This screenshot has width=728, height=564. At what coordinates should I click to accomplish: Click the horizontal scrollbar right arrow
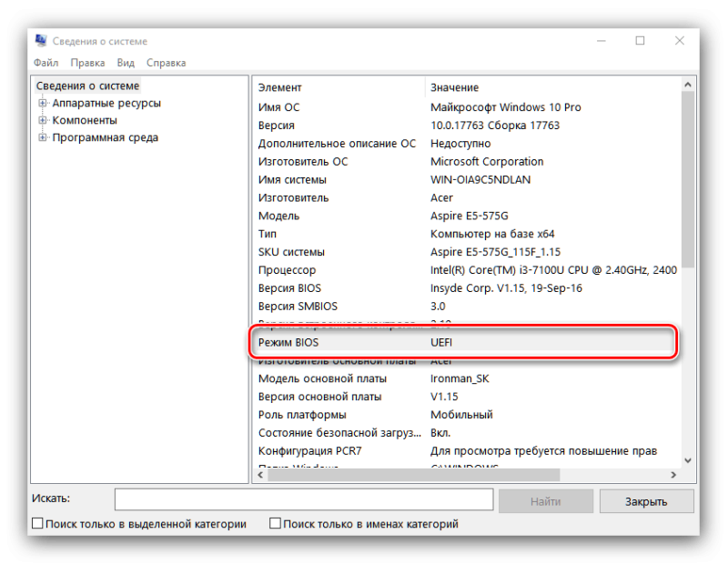(x=673, y=475)
